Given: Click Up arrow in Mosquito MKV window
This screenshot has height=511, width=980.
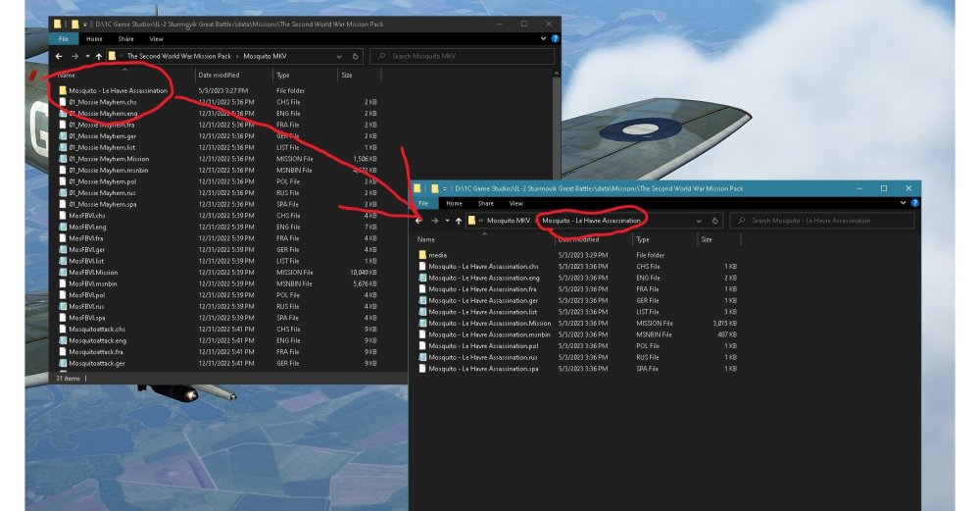Looking at the screenshot, I should point(98,57).
